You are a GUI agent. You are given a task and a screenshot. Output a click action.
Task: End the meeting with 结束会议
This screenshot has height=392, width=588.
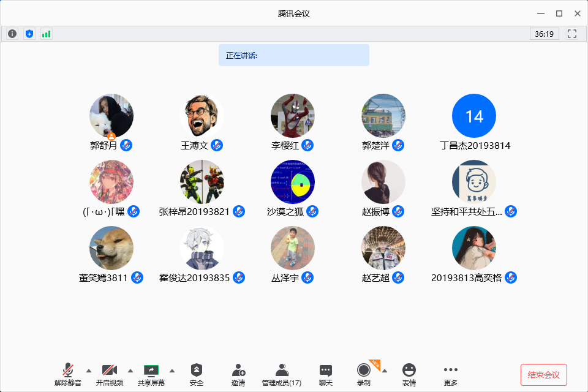[x=543, y=375]
